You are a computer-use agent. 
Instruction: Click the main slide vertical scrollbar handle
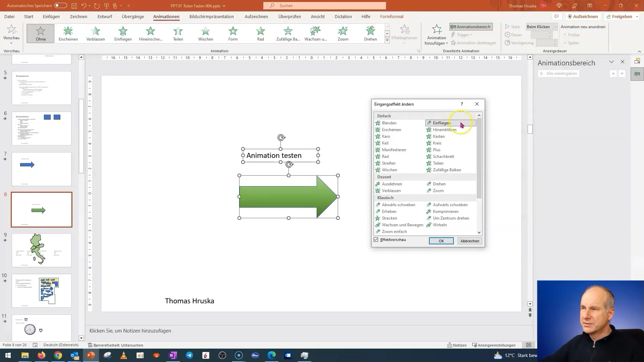tap(530, 129)
